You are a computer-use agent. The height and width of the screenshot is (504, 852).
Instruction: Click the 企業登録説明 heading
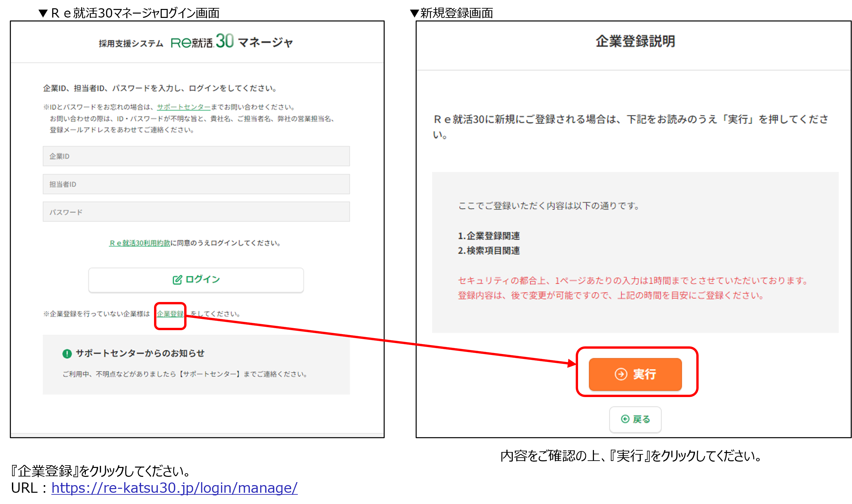[635, 41]
